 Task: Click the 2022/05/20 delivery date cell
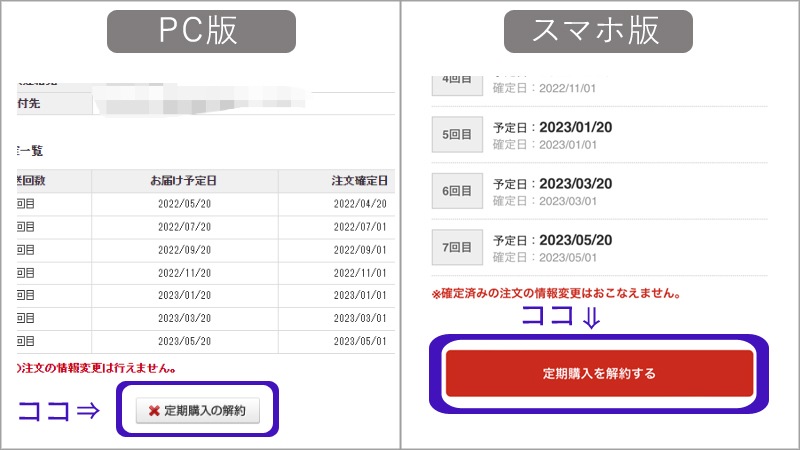click(x=184, y=203)
